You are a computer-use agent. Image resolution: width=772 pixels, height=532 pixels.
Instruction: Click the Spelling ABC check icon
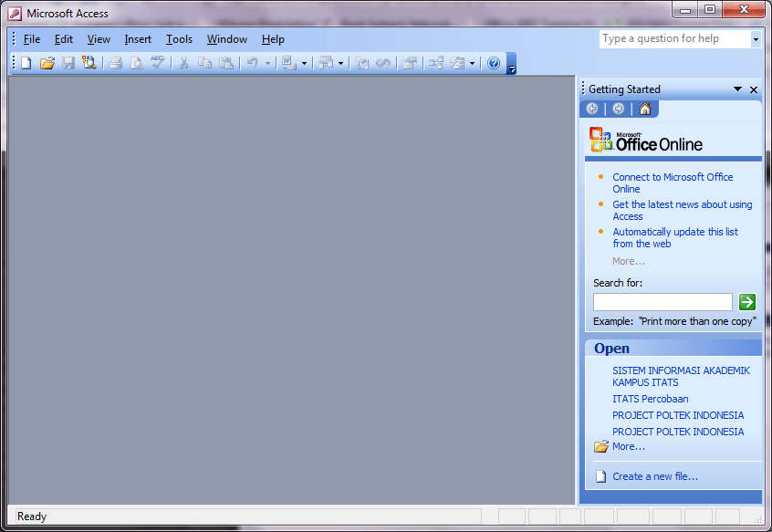pyautogui.click(x=158, y=62)
